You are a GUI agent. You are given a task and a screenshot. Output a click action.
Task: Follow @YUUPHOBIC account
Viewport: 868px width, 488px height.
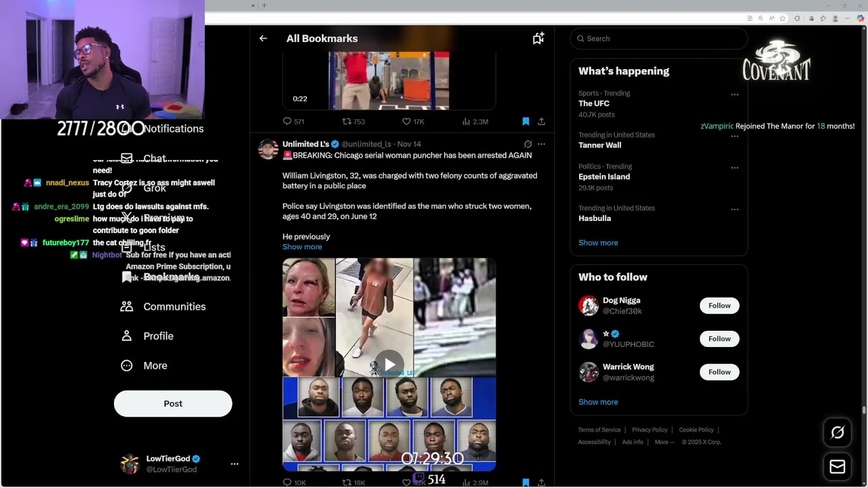tap(719, 339)
